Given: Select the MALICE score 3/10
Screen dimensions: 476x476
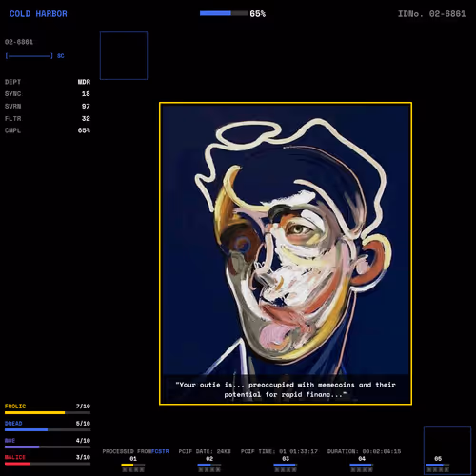Looking at the screenshot, I should [83, 457].
